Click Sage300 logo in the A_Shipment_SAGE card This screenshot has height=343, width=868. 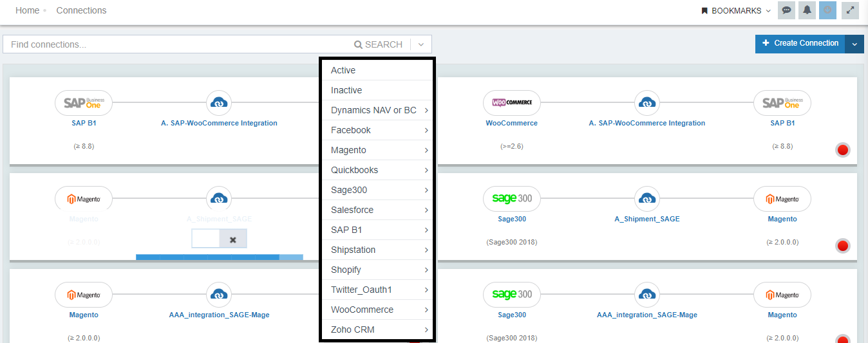click(x=512, y=198)
